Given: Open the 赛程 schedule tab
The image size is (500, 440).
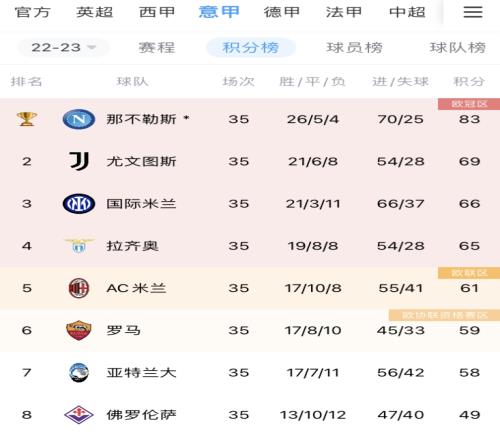Looking at the screenshot, I should click(x=157, y=47).
